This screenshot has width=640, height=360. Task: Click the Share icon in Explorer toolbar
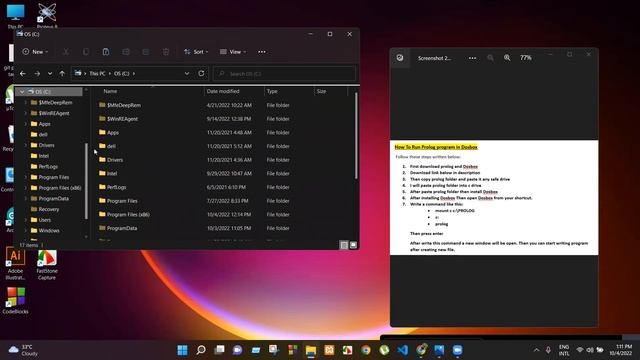point(146,52)
